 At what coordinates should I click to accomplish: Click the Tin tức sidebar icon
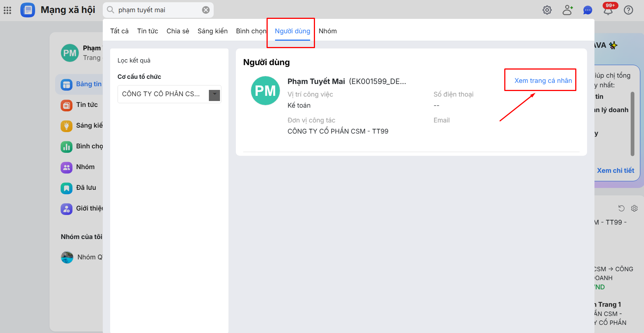point(67,105)
